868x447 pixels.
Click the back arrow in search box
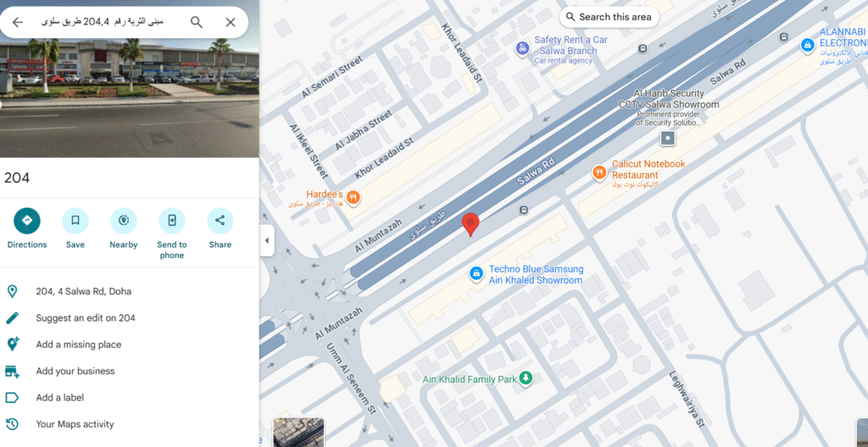(x=18, y=22)
